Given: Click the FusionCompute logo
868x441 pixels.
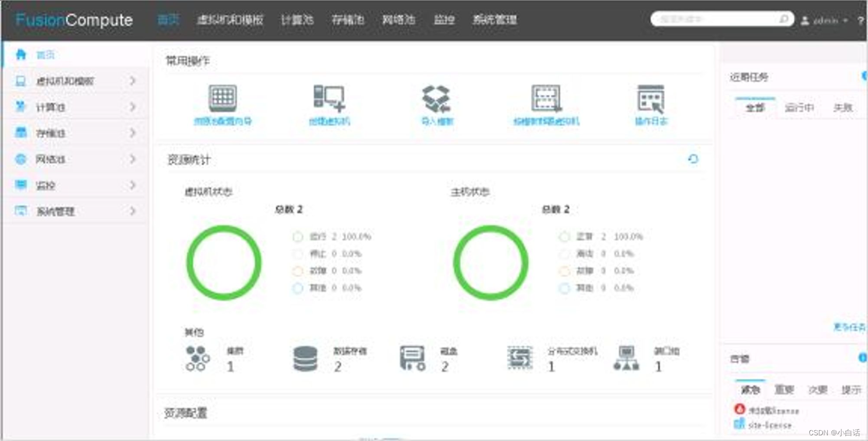Looking at the screenshot, I should click(74, 20).
